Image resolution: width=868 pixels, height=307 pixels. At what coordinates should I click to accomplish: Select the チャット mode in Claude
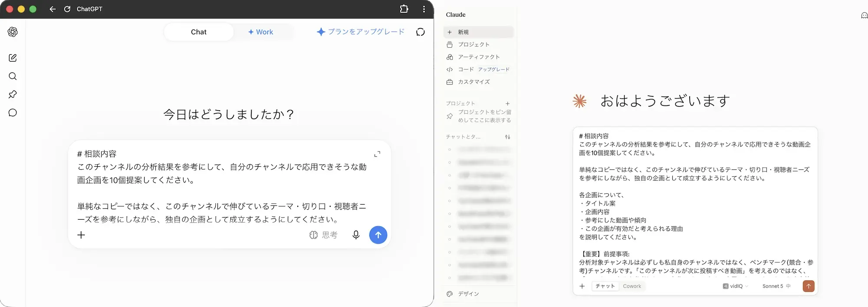[x=605, y=286]
